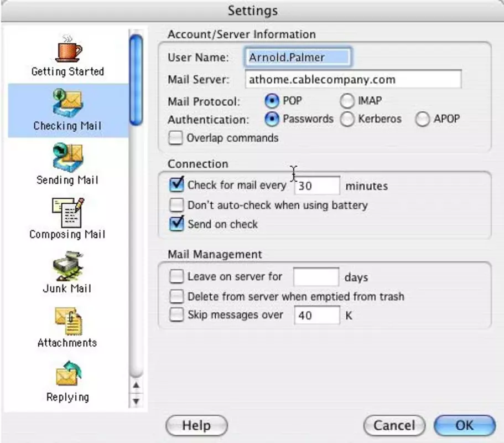Click the skip messages size field
Image resolution: width=504 pixels, height=443 pixels.
click(x=317, y=315)
